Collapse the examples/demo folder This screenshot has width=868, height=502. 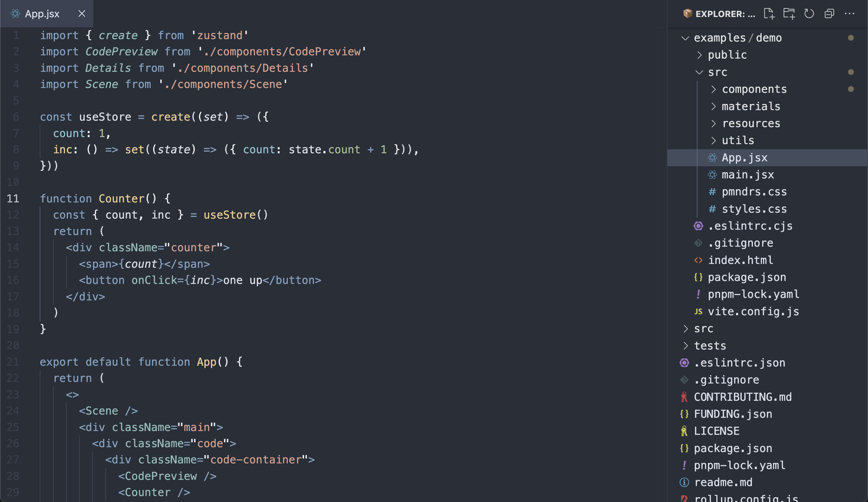click(685, 38)
